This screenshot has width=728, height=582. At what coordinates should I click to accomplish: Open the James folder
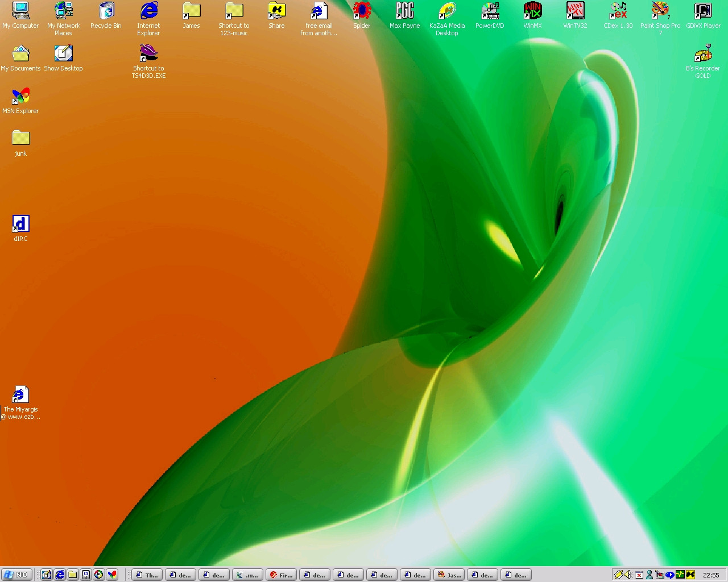click(x=191, y=15)
